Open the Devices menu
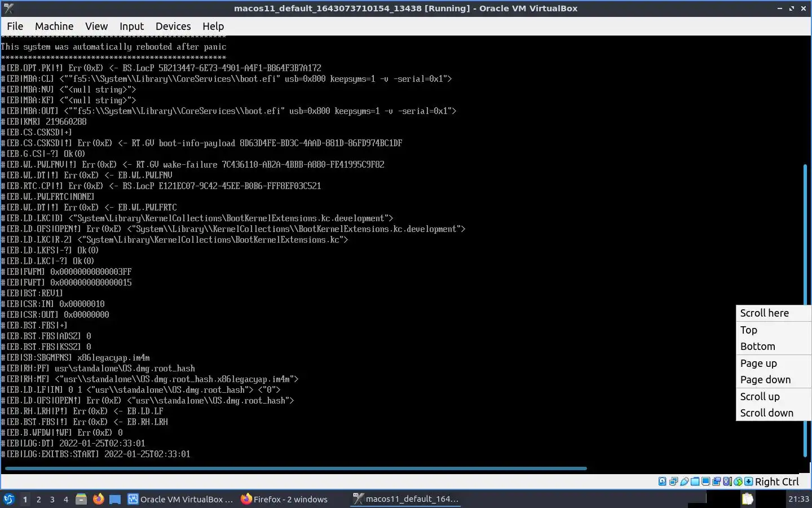The height and width of the screenshot is (508, 812). tap(173, 26)
